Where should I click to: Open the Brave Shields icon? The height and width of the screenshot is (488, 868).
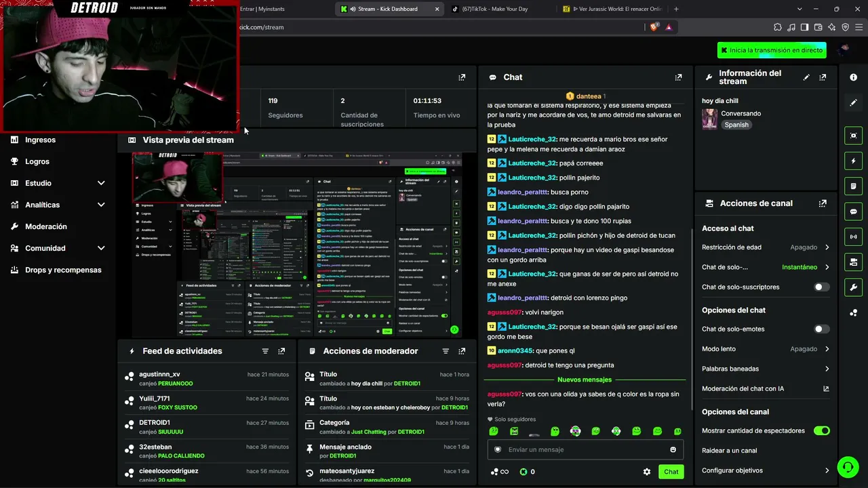pos(654,27)
